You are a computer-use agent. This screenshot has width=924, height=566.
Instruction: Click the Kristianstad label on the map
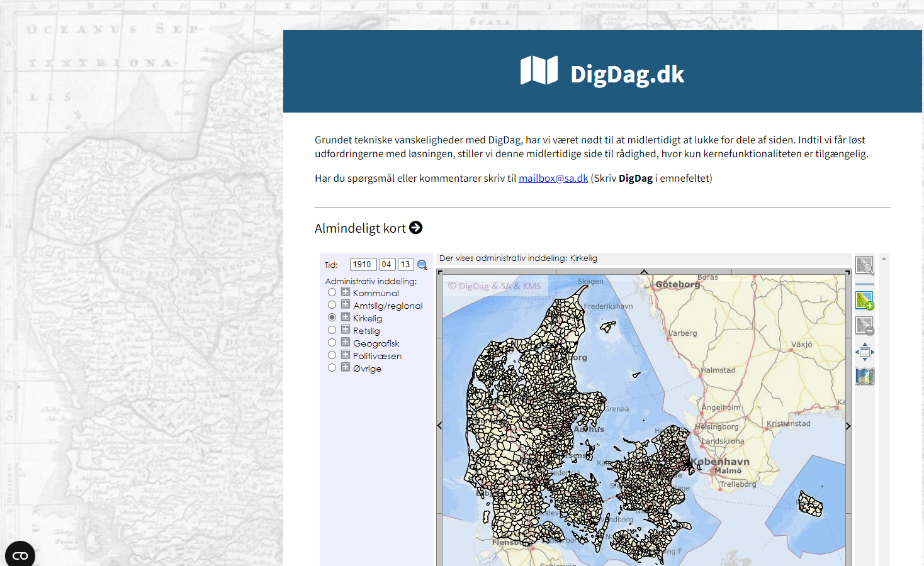tap(789, 424)
